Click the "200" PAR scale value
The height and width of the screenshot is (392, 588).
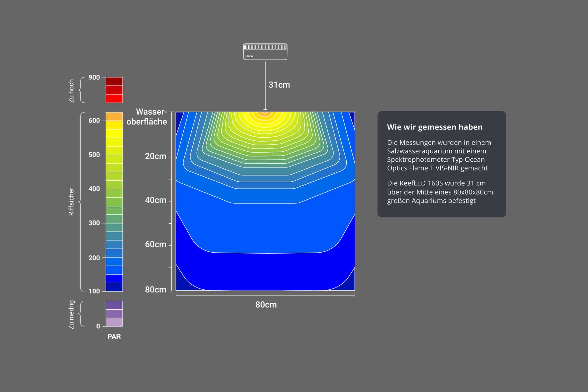[x=94, y=258]
